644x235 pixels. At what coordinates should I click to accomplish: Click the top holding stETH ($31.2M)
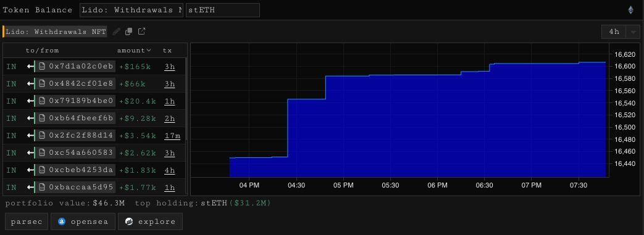(236, 203)
